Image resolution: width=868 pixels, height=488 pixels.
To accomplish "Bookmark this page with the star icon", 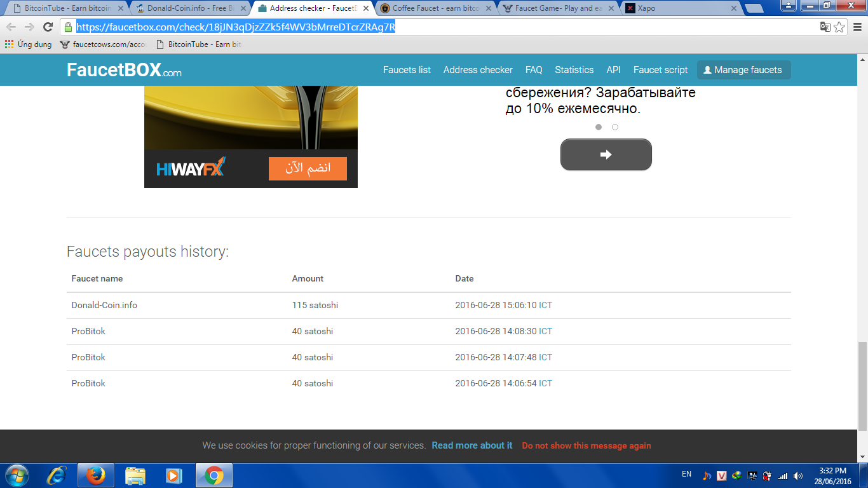I will (839, 27).
